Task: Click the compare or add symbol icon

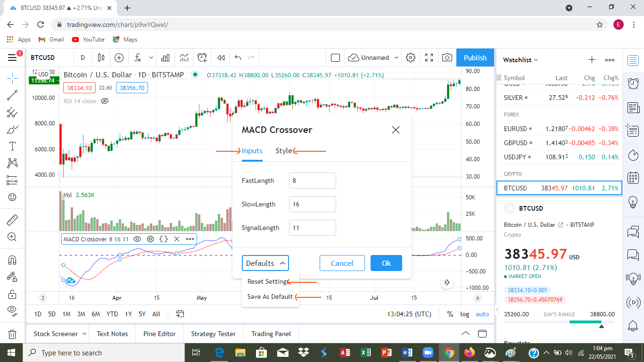Action: [119, 58]
